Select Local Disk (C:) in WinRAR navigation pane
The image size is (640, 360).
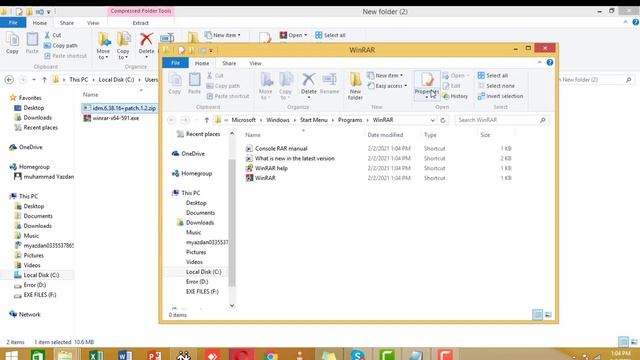(x=203, y=272)
